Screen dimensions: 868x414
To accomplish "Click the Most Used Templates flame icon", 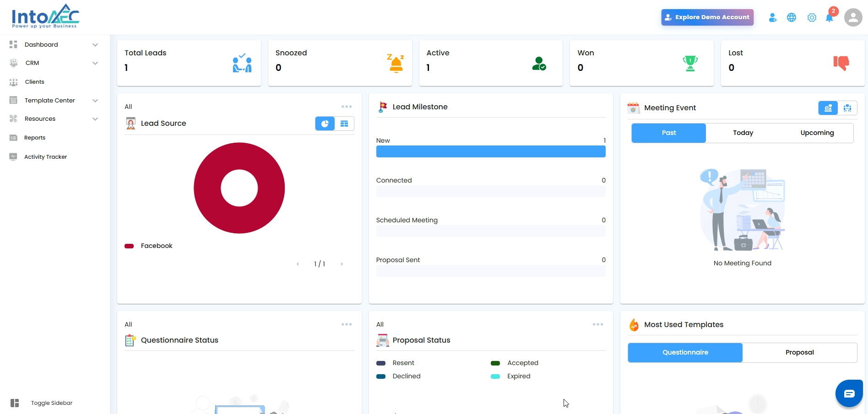I will 634,325.
